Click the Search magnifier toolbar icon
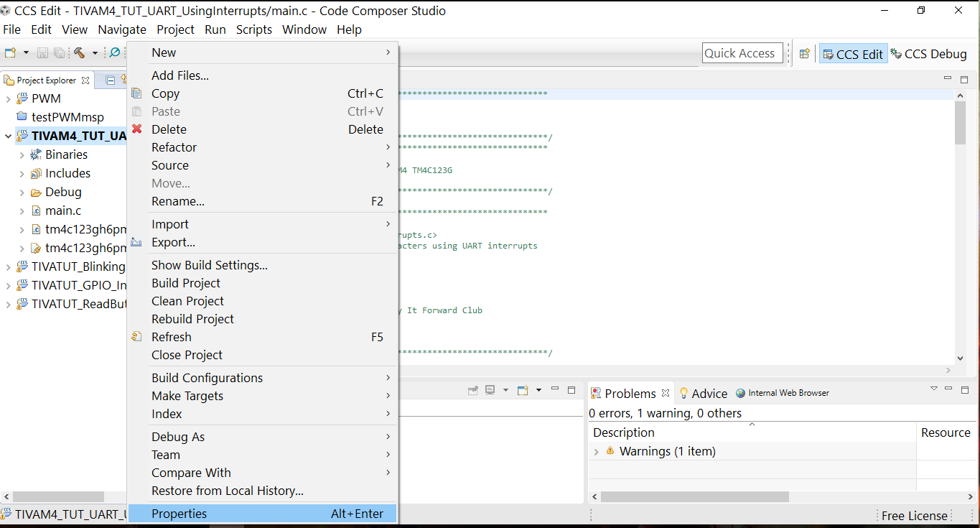This screenshot has height=528, width=980. point(114,53)
